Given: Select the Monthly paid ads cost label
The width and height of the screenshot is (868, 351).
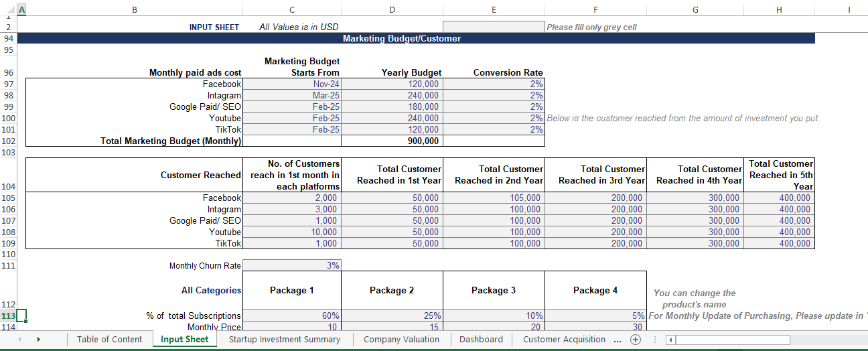Looking at the screenshot, I should click(195, 73).
